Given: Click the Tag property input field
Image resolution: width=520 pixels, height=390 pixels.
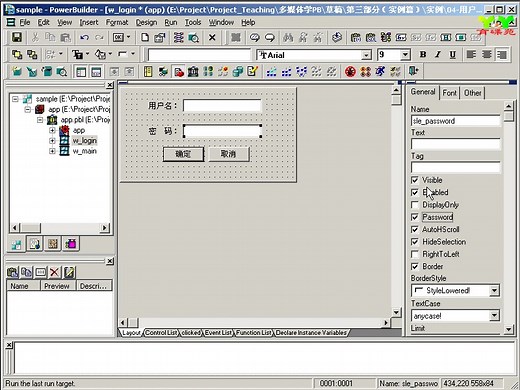Looking at the screenshot, I should 456,167.
